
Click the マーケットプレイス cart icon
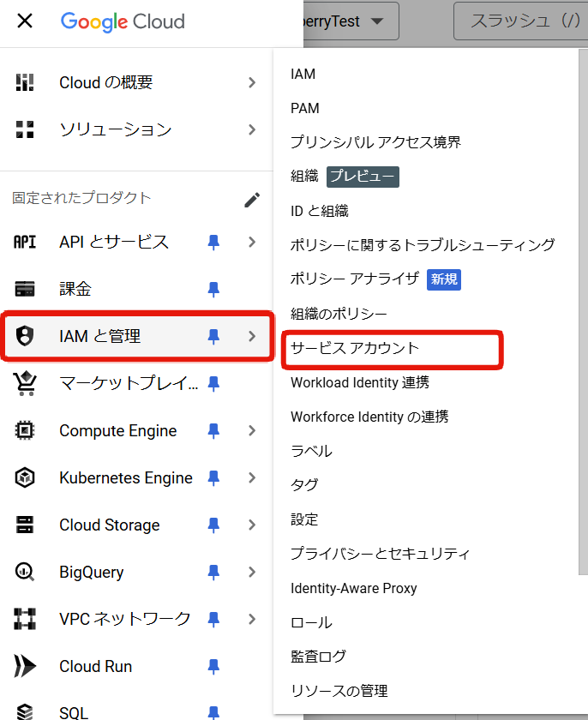[25, 383]
